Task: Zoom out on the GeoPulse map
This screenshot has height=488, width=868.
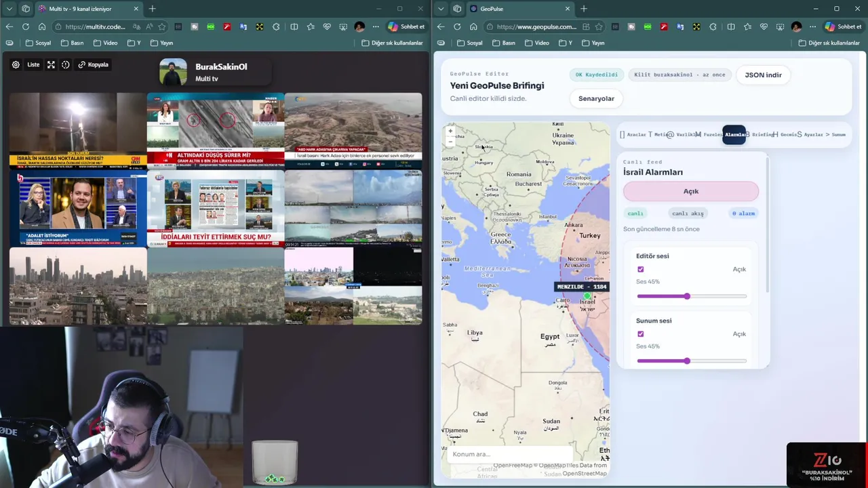Action: point(450,142)
